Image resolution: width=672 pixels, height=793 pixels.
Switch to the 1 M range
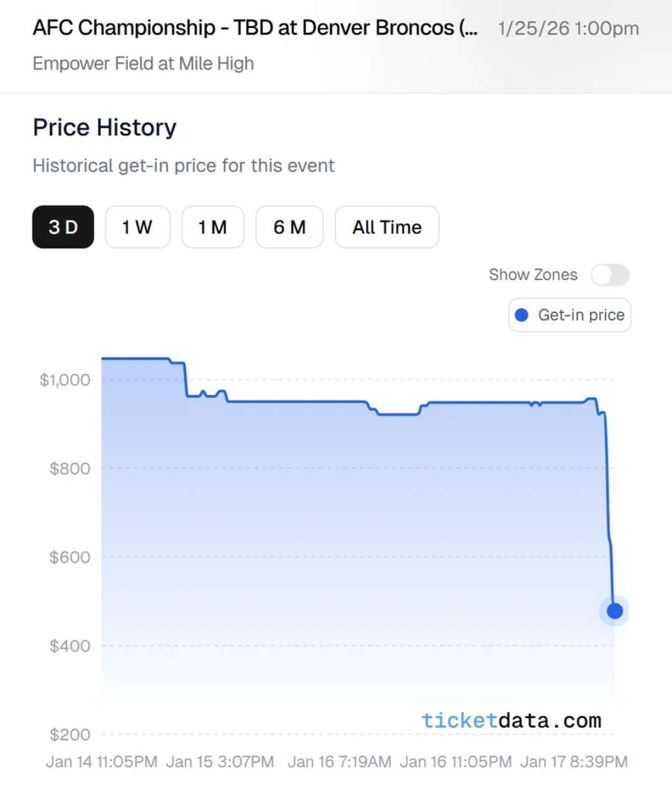tap(212, 227)
